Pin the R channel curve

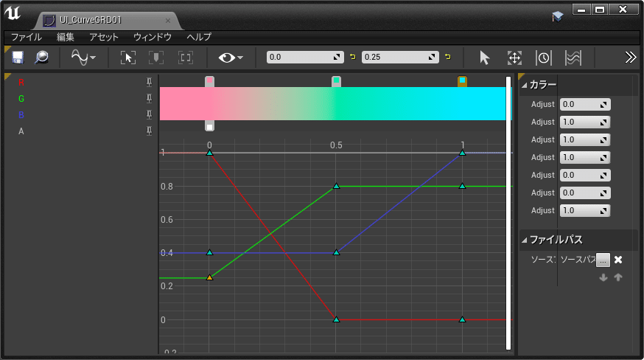(149, 83)
